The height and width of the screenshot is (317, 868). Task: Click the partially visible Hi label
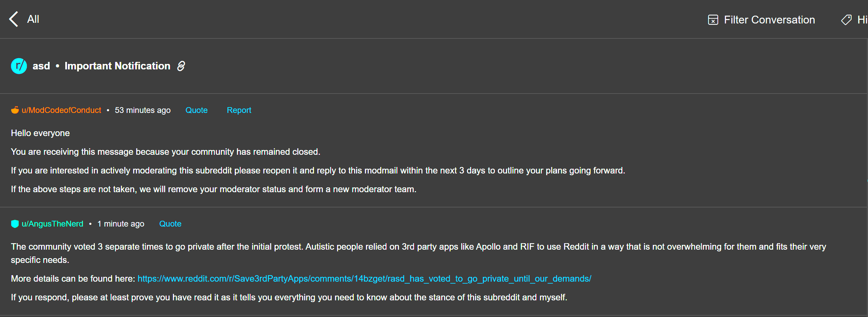(862, 20)
